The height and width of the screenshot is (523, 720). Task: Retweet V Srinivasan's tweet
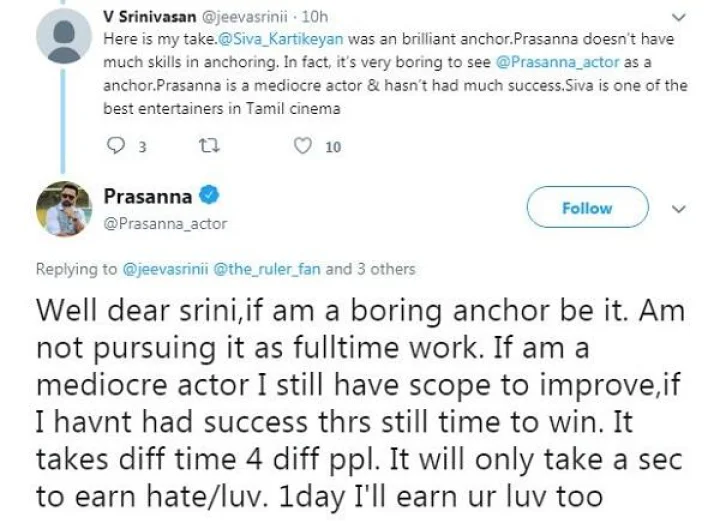point(208,146)
